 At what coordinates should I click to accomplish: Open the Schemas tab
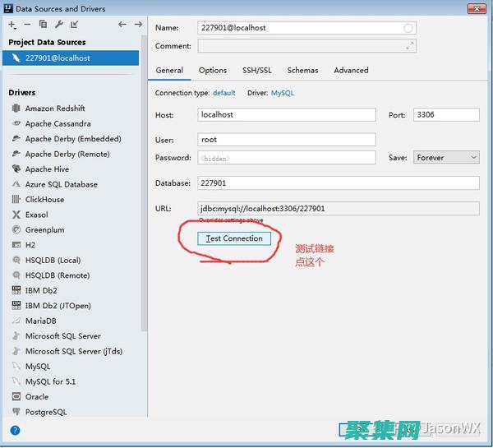click(x=302, y=71)
